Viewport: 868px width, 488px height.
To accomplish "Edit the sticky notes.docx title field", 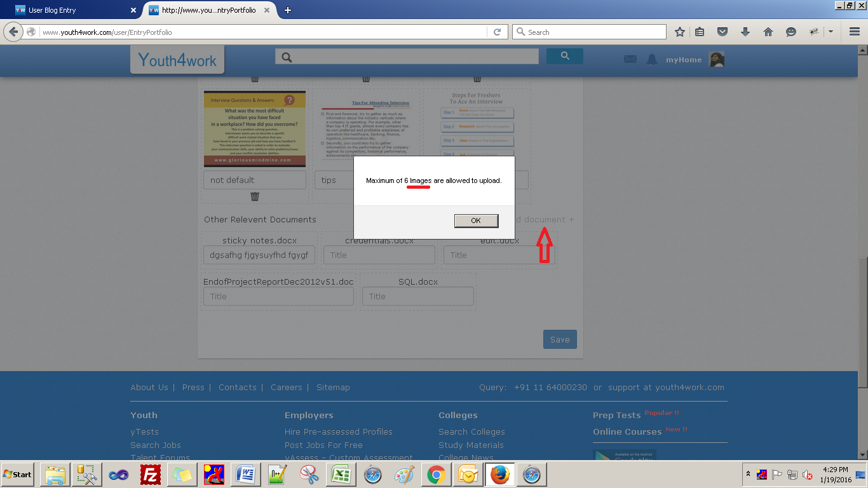I will click(x=259, y=255).
